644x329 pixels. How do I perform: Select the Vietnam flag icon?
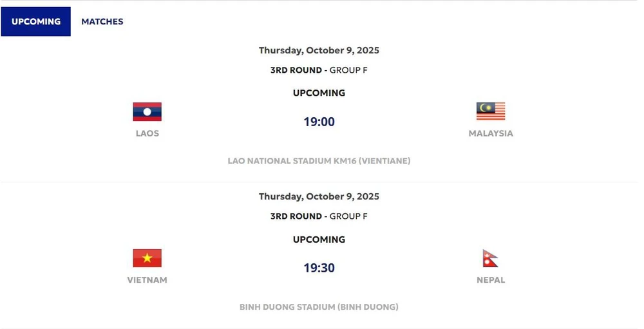[147, 258]
